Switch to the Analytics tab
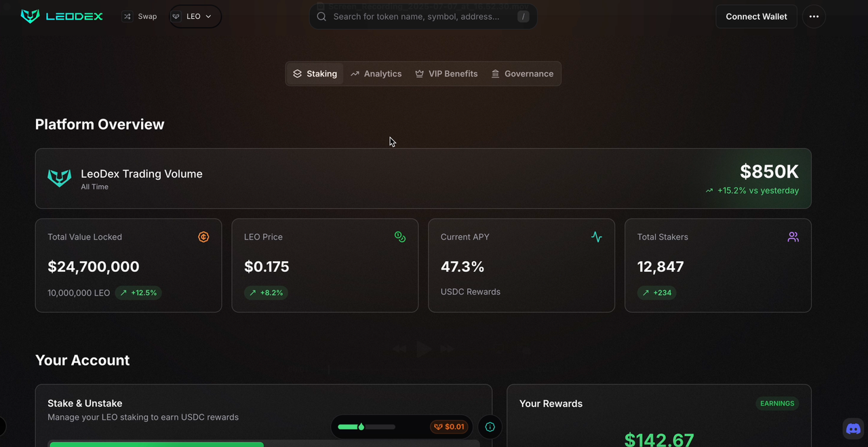Viewport: 868px width, 447px height. [x=376, y=74]
